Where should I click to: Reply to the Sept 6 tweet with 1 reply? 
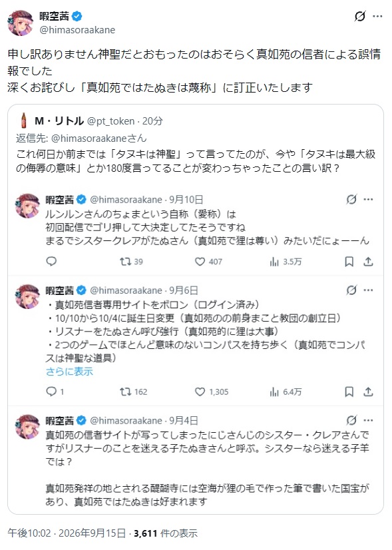55,392
